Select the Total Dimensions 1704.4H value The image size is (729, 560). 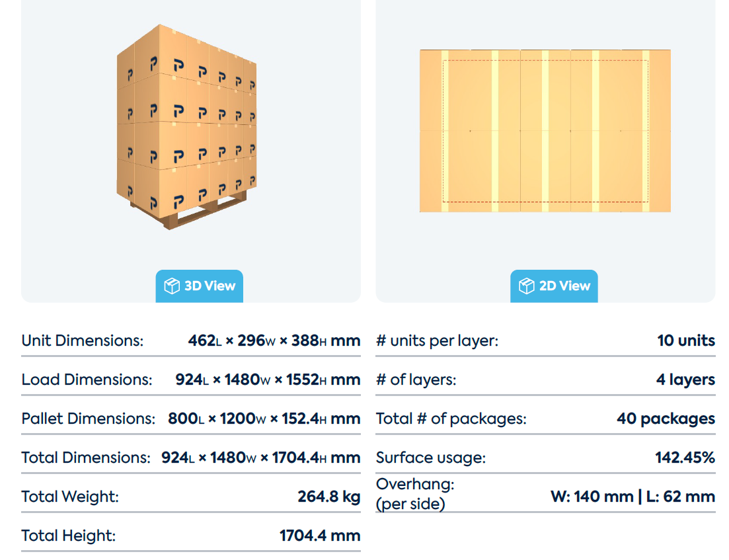pos(316,458)
